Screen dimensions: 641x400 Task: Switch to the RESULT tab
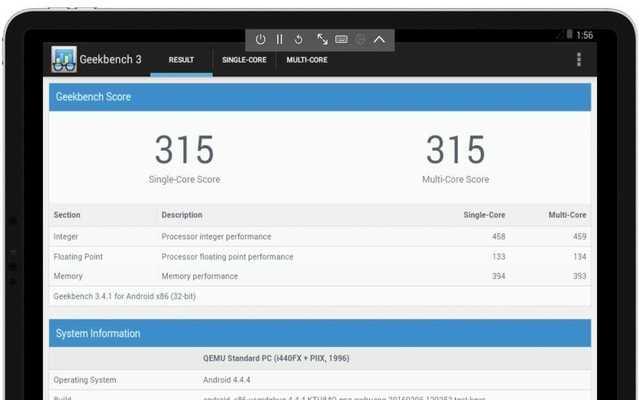181,60
